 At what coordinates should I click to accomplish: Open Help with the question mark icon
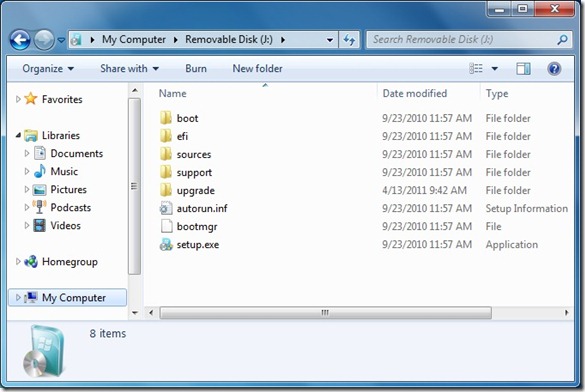[554, 69]
